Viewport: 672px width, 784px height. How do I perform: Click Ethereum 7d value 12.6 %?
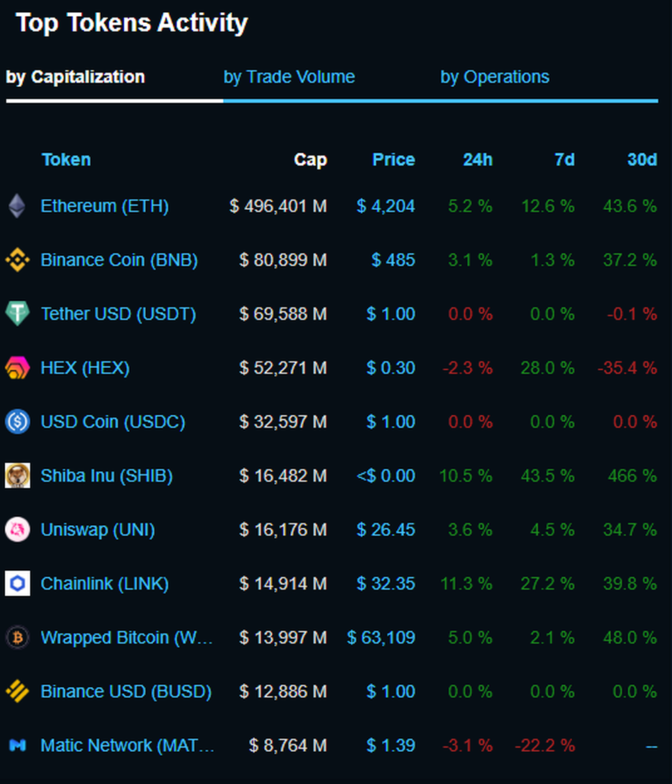click(x=548, y=206)
